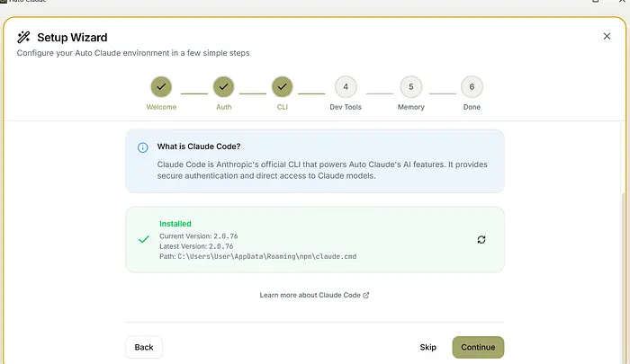
Task: Open the Learn more about Claude Code link
Action: [x=314, y=295]
